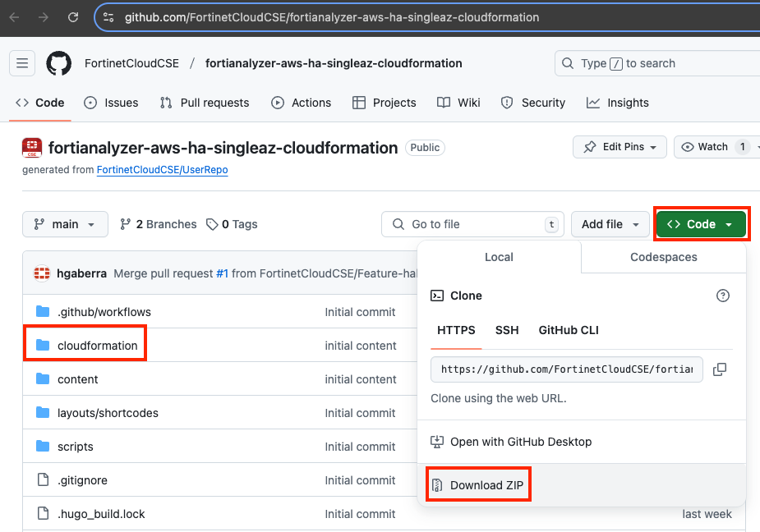Screen dimensions: 760x532
Task: Open the .gitignore file
Action: point(82,480)
